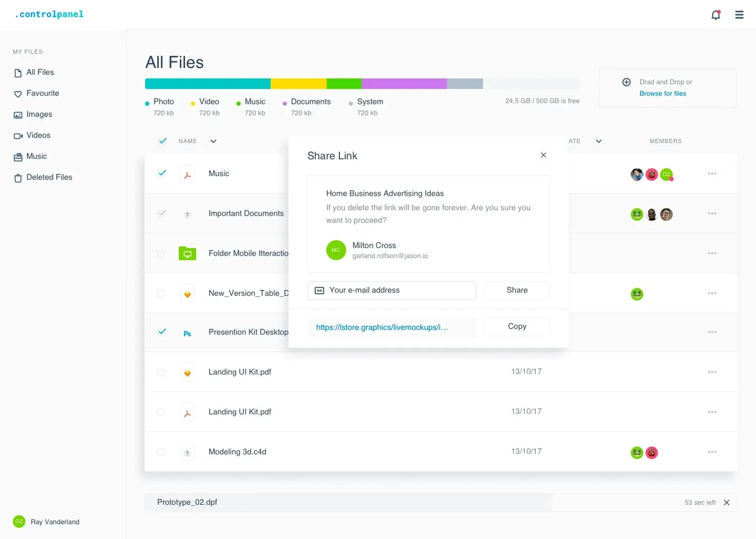
Task: Expand the Date column sort chevron
Action: click(x=599, y=141)
